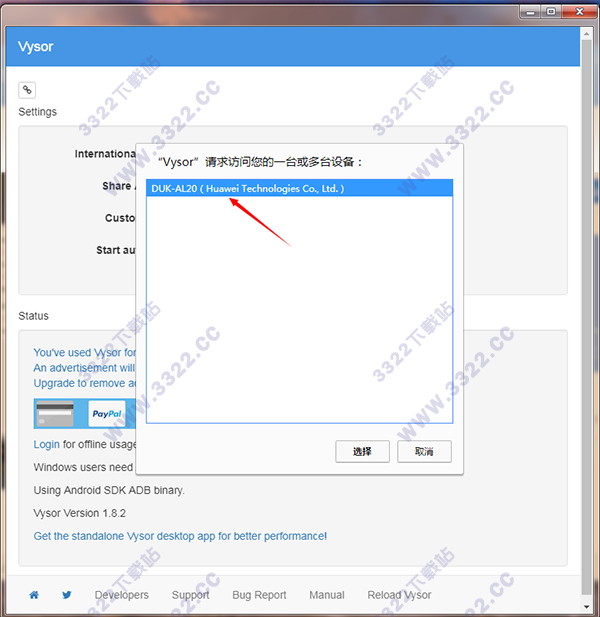
Task: Click the "Upgrade to remove" ads link
Action: pyautogui.click(x=85, y=383)
